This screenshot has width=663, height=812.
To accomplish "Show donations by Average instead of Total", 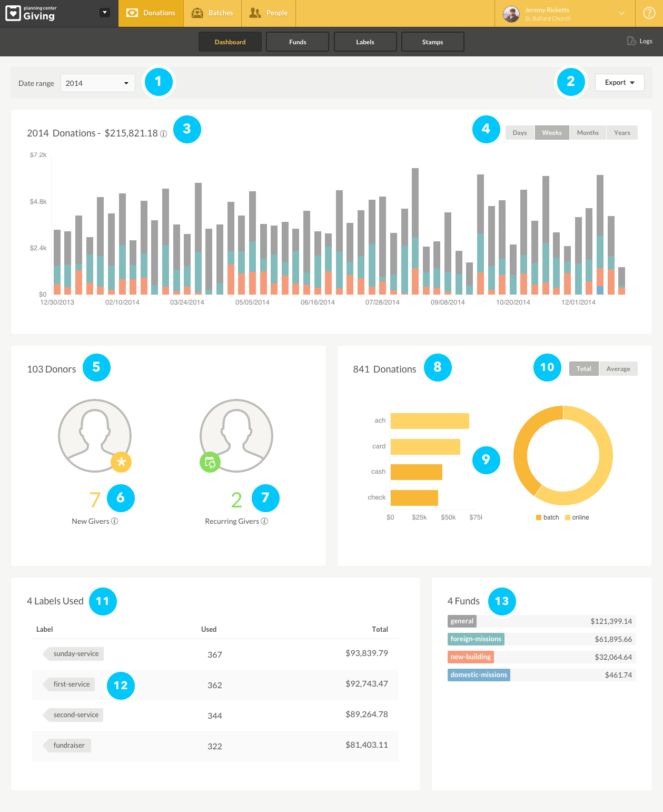I will pos(618,368).
